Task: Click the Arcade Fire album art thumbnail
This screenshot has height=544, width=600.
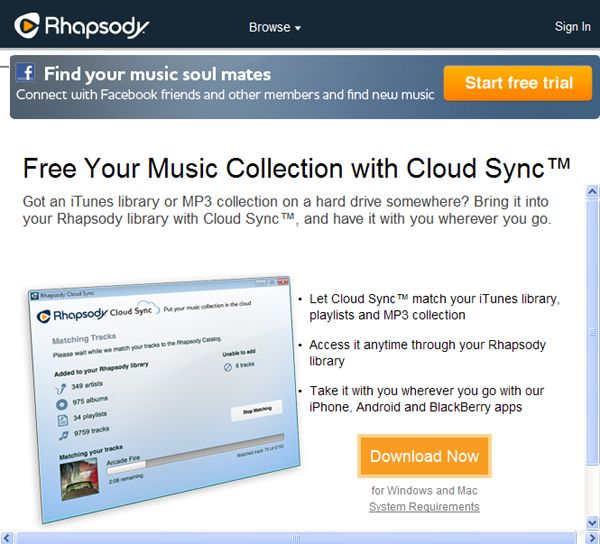Action: 80,480
